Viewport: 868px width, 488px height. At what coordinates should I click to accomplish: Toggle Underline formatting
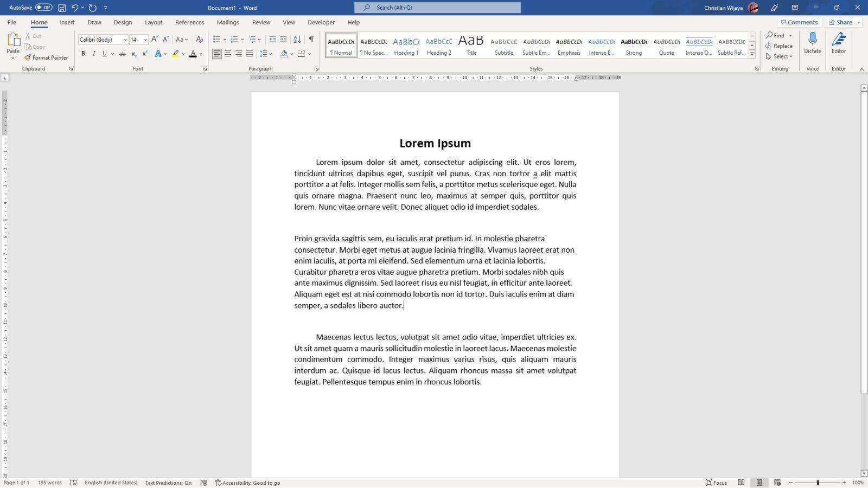(104, 53)
